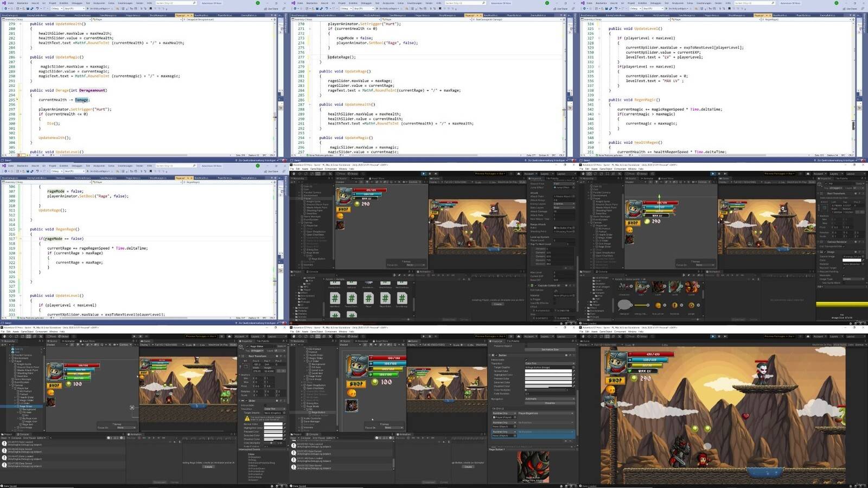Viewport: 868px width, 488px height.
Task: Toggle Slider Interactable checkbox in Rage Slider inspector
Action: [265, 405]
